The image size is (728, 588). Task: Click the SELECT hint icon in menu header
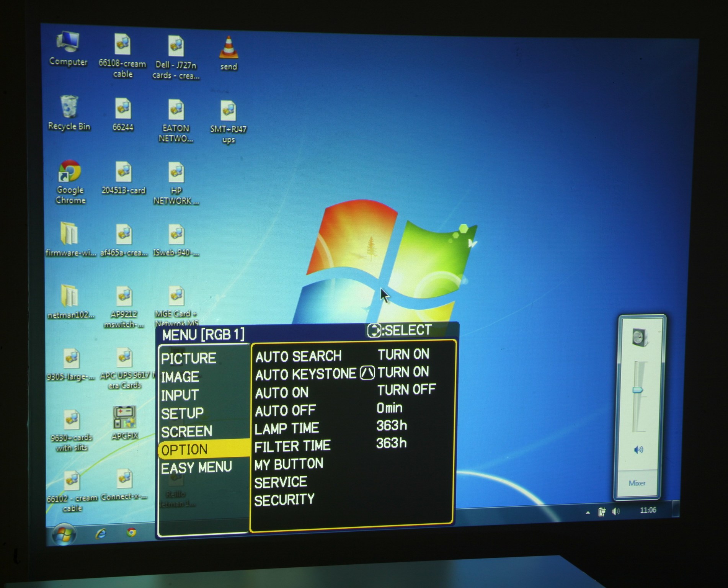tap(374, 330)
